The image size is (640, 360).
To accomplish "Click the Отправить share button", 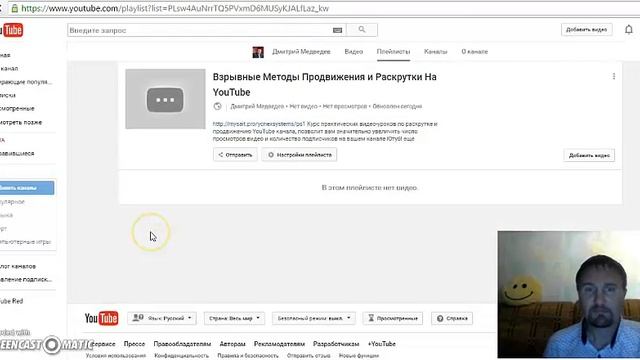I will pos(235,155).
